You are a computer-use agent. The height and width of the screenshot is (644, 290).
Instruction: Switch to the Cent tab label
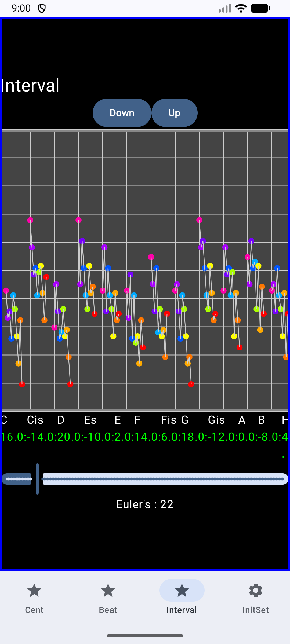pos(34,610)
